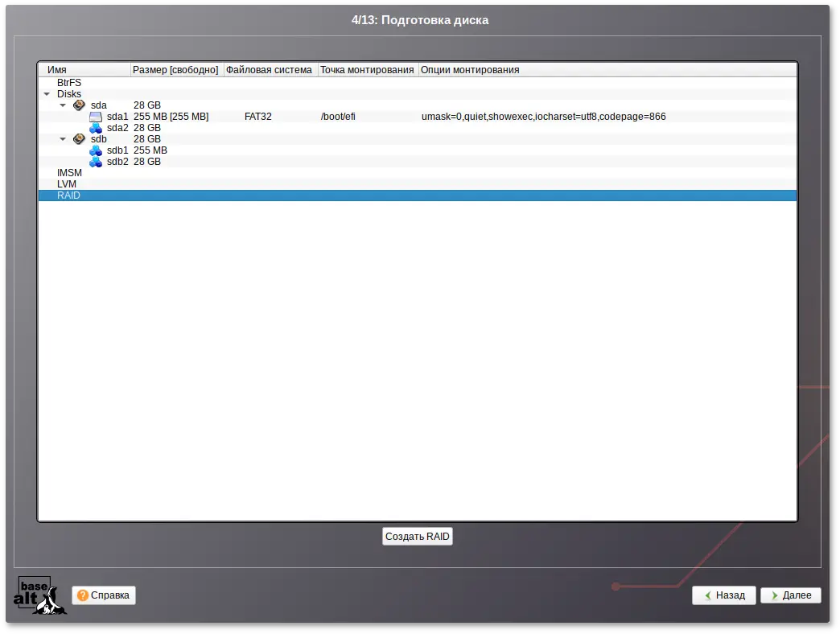Viewport: 840px width, 634px height.
Task: Select the sdb disk row
Action: [418, 139]
